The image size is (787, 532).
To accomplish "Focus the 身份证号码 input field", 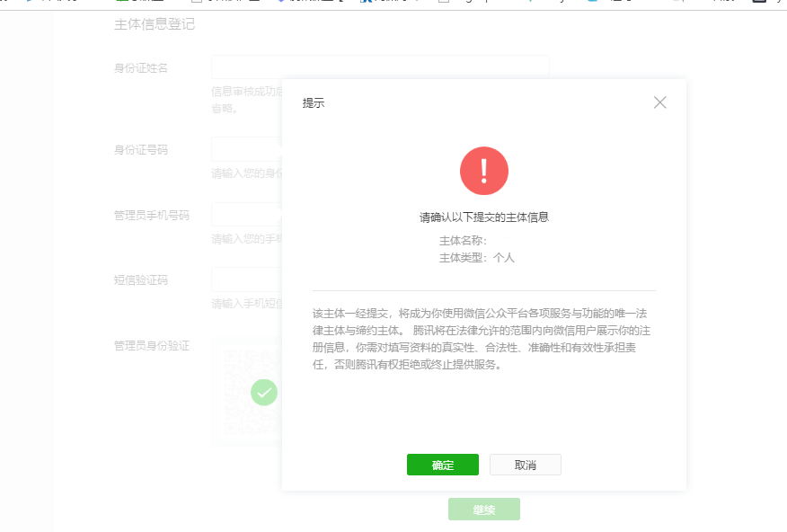I will [246, 149].
